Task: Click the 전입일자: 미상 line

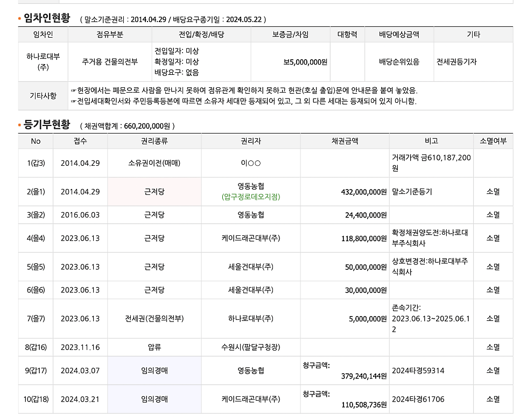Action: pyautogui.click(x=177, y=51)
